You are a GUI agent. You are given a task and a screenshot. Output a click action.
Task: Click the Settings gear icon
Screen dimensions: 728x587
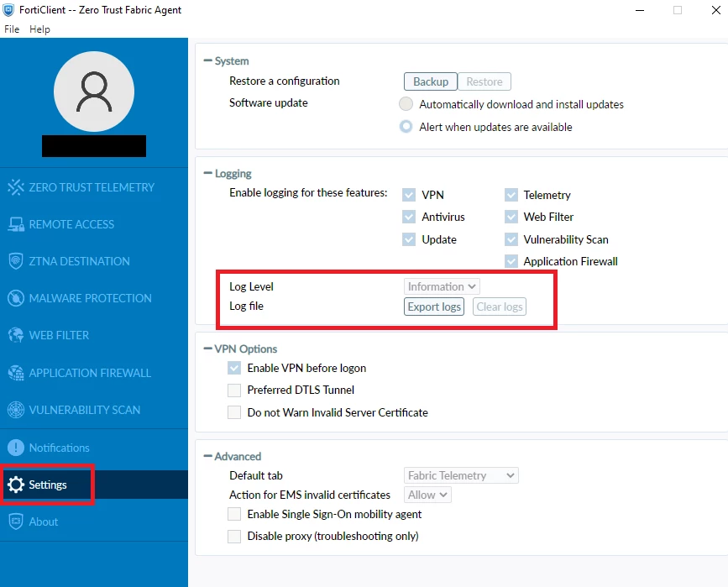tap(16, 485)
